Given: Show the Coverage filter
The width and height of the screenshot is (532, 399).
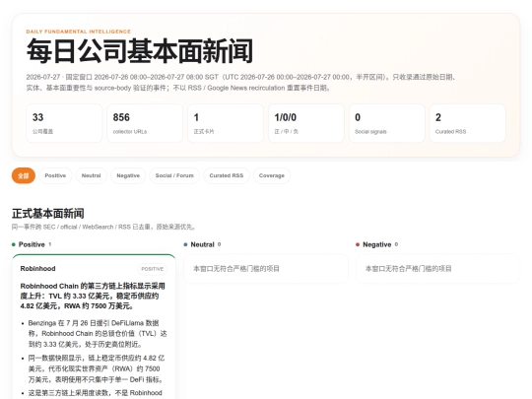Looking at the screenshot, I should point(272,175).
